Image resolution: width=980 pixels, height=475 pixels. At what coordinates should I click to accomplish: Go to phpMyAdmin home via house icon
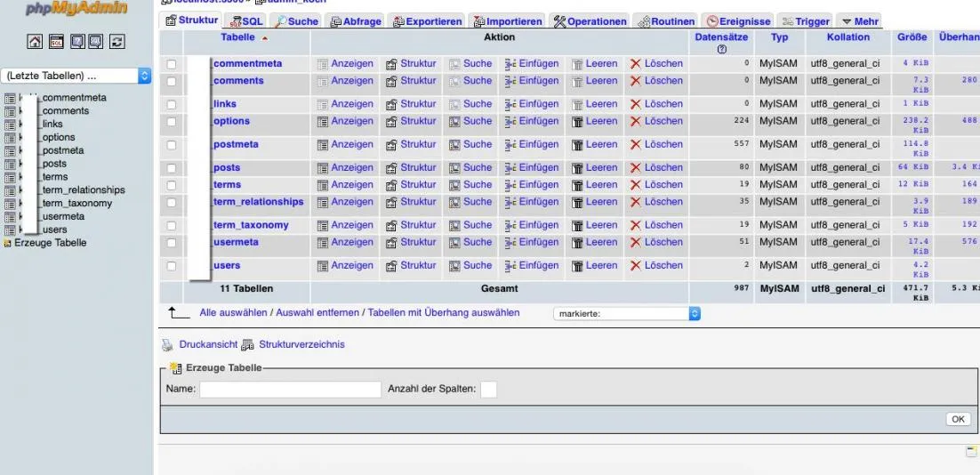point(35,42)
